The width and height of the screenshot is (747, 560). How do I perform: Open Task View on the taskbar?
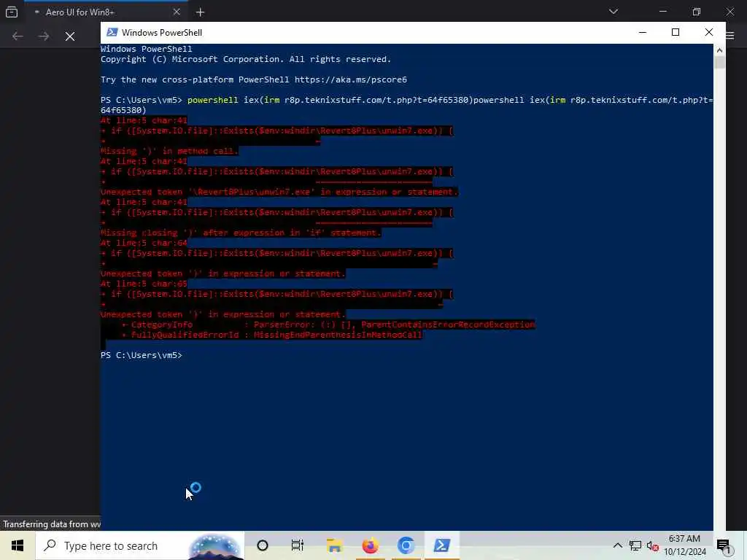[298, 545]
